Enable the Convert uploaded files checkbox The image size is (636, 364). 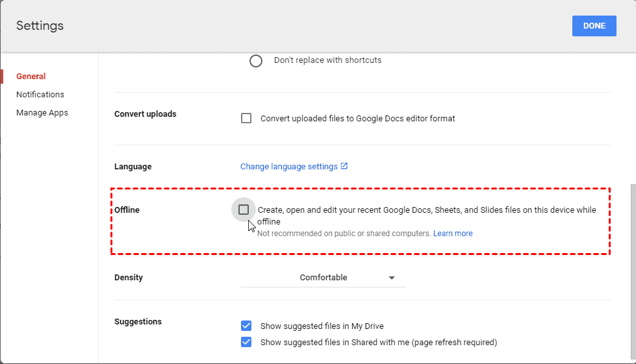(246, 118)
